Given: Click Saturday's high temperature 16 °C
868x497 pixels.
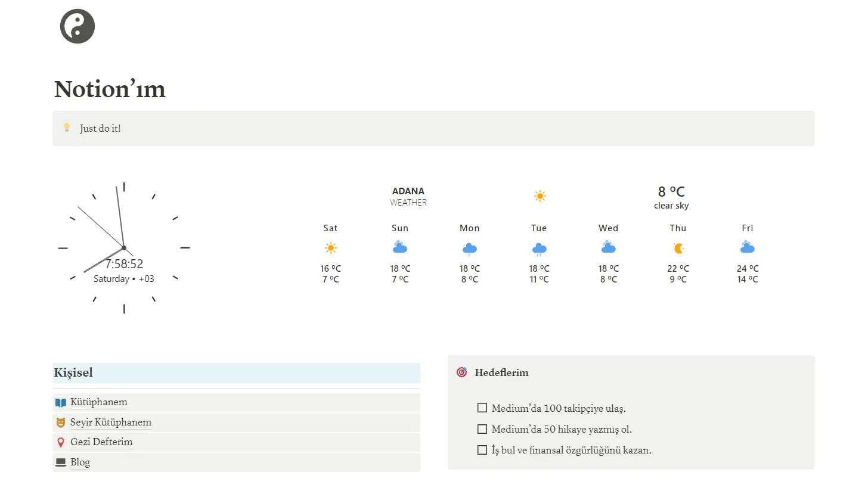Looking at the screenshot, I should click(x=330, y=269).
